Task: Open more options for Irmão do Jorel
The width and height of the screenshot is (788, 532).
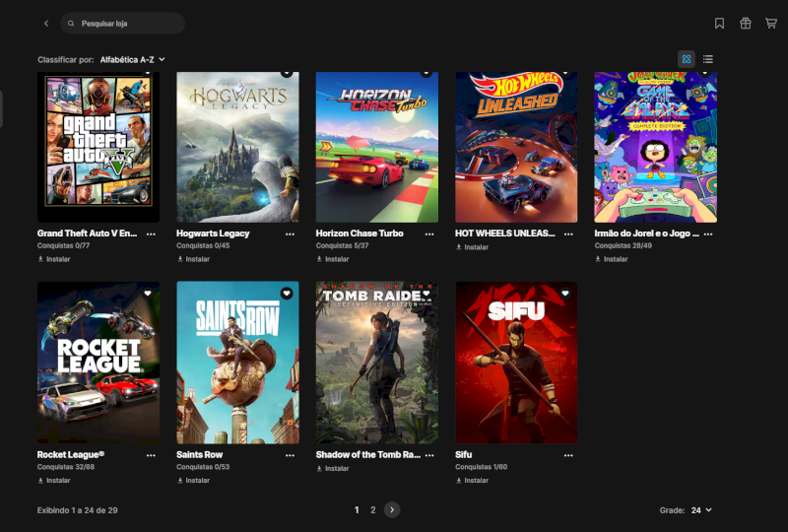Action: click(x=708, y=234)
